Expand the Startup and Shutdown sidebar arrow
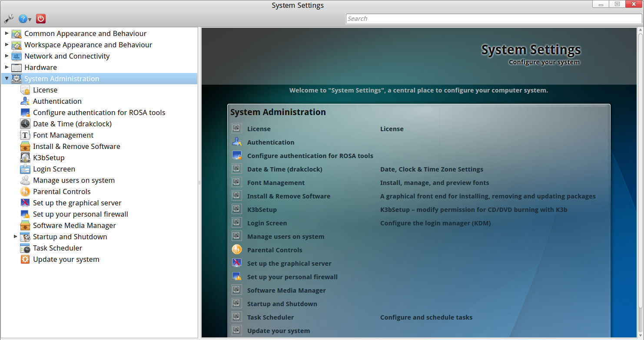The height and width of the screenshot is (340, 644). pos(15,237)
